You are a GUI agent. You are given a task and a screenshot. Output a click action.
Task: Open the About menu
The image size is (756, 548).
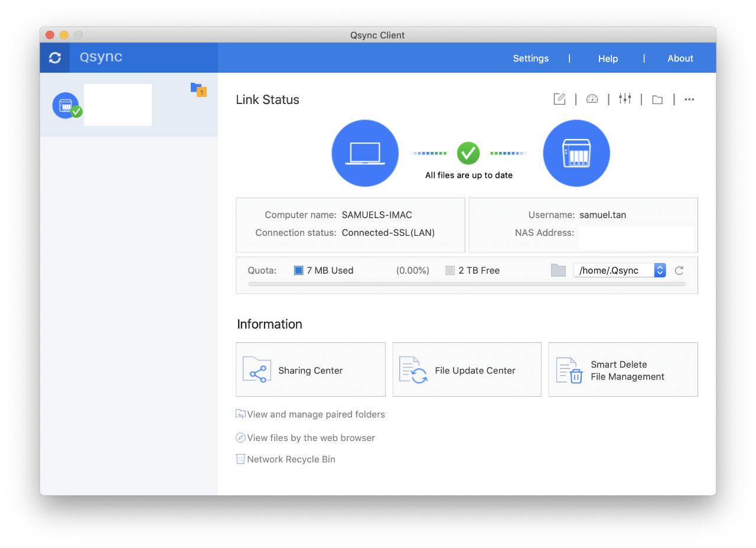point(680,59)
